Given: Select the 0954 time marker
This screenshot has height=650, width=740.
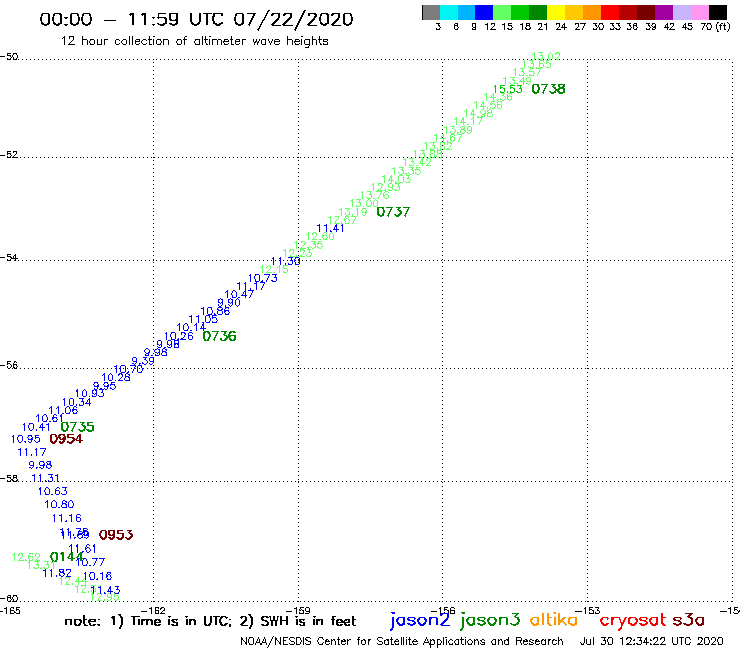Looking at the screenshot, I should point(66,439).
